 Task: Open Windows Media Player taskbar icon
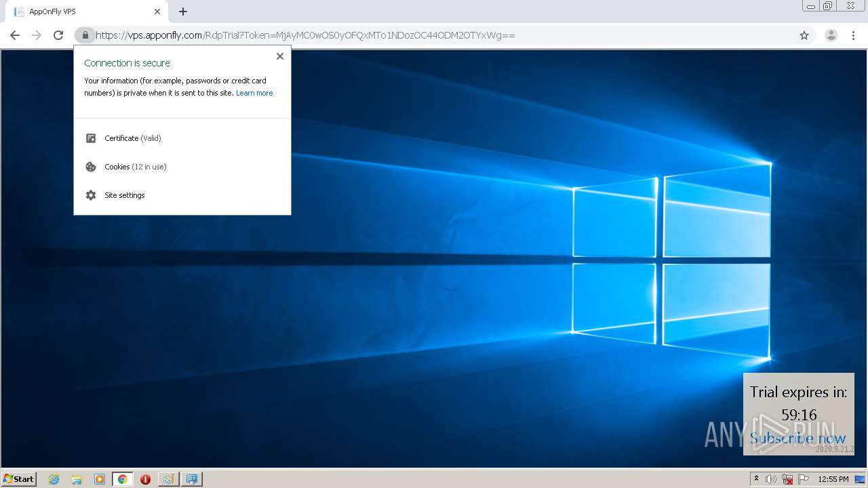(100, 479)
